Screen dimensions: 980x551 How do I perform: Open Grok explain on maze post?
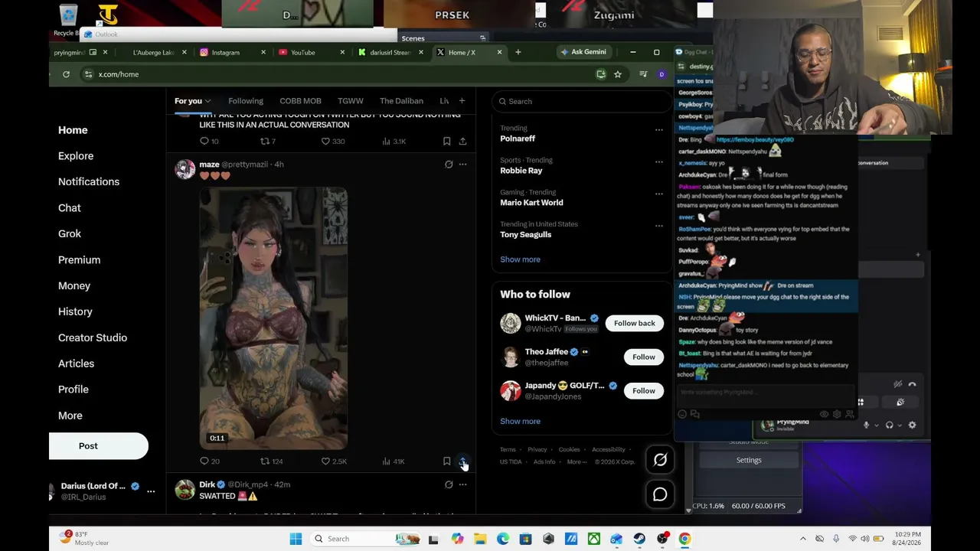pos(449,165)
